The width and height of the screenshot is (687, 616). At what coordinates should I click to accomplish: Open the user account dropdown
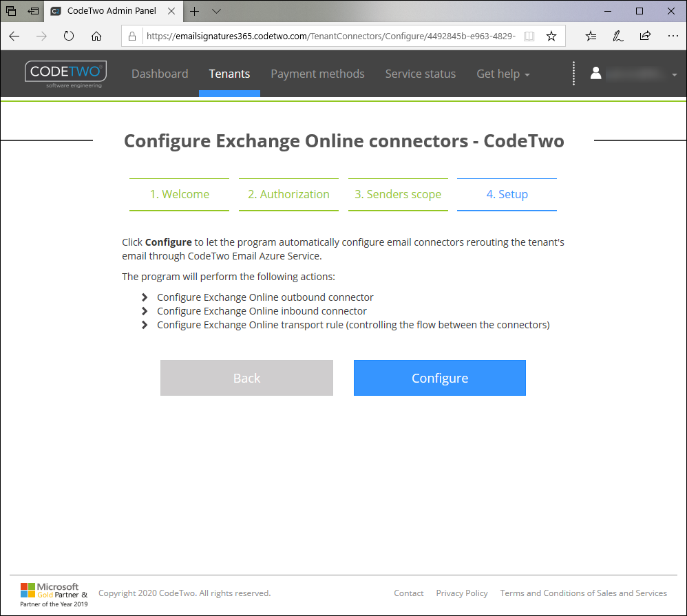coord(633,74)
